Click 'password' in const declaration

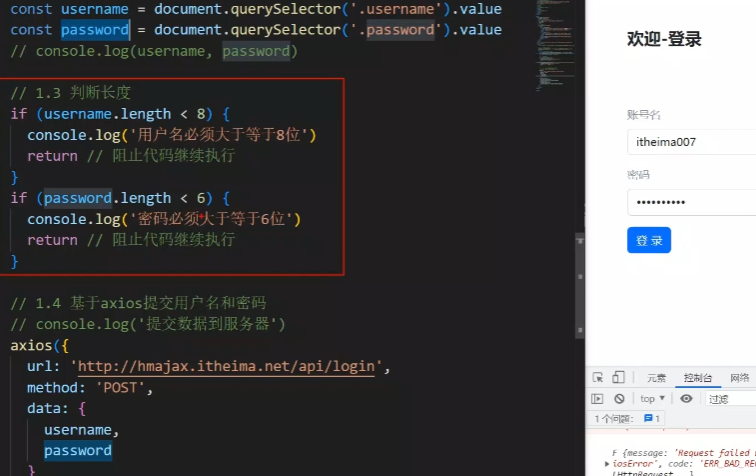point(95,30)
